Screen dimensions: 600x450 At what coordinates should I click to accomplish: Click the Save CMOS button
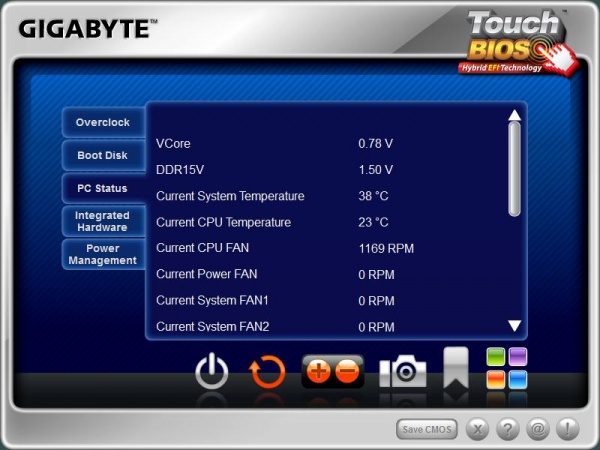tap(427, 429)
